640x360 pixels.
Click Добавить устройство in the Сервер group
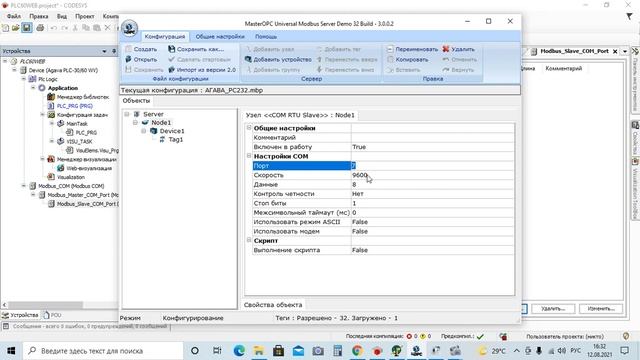pyautogui.click(x=278, y=59)
